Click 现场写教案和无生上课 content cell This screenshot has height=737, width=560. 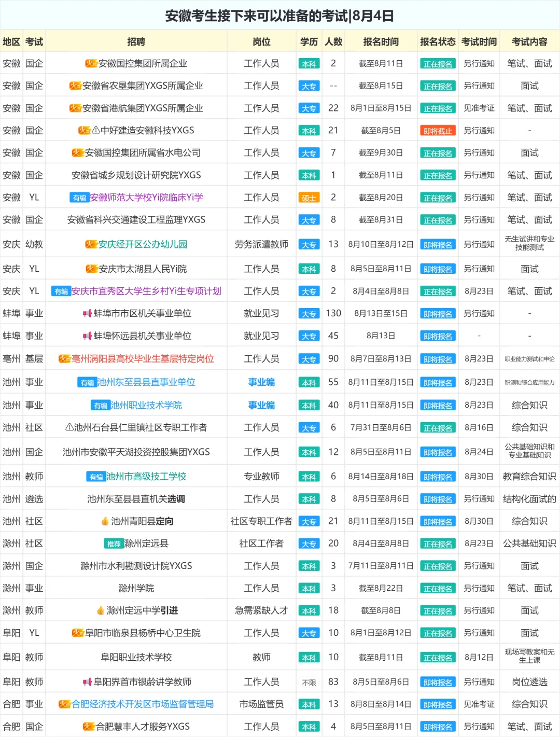[529, 656]
